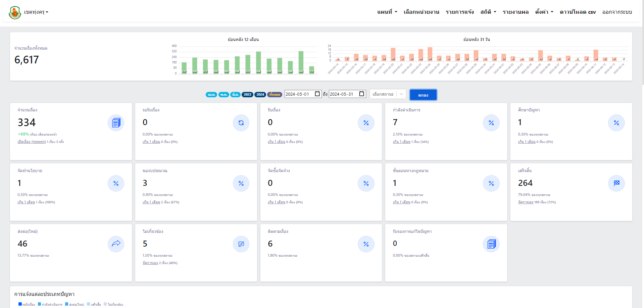Click the end date field 2024-05-31
Screen dimensions: 644x308
pyautogui.click(x=347, y=94)
